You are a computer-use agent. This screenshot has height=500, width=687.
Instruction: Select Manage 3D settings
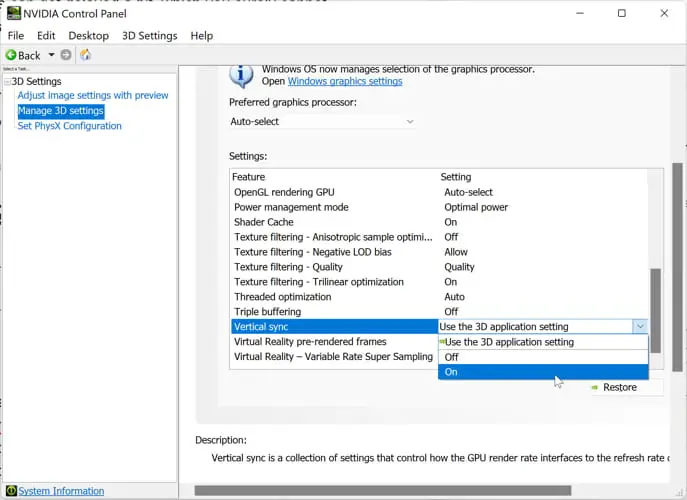[61, 111]
